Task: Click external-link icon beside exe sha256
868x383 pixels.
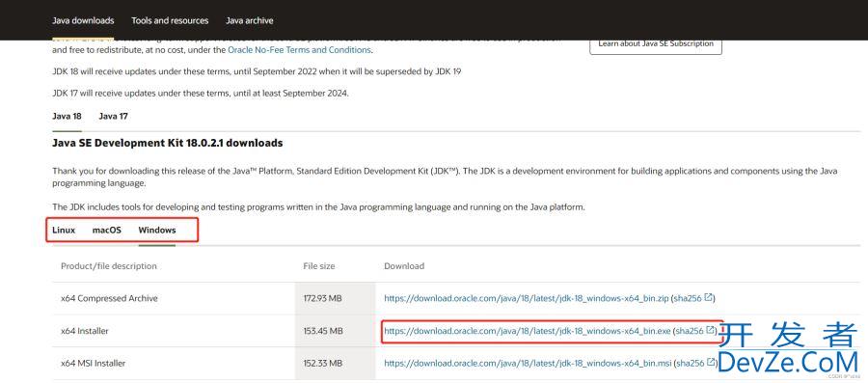Action: pyautogui.click(x=710, y=330)
